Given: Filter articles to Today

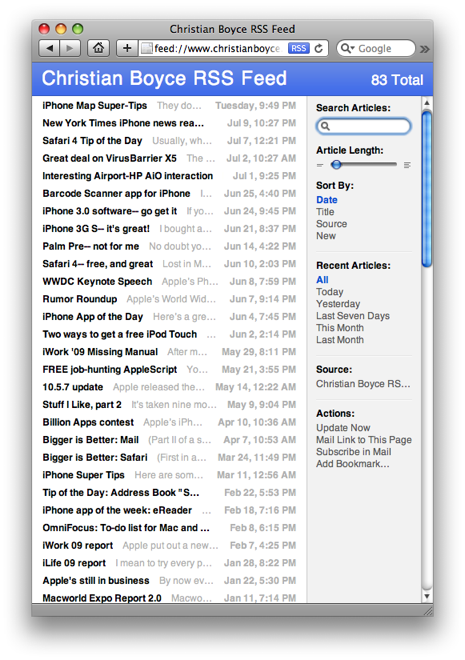Looking at the screenshot, I should 329,292.
